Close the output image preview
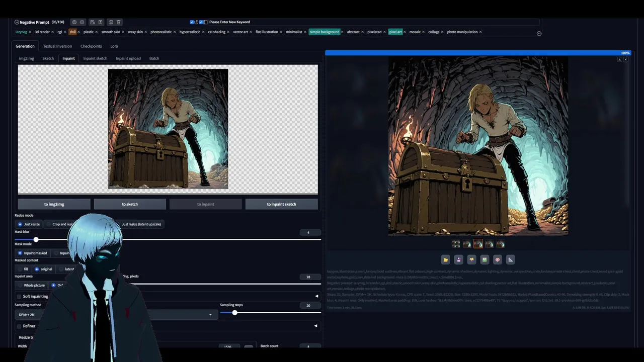Screen dimensions: 644x362 click(626, 59)
